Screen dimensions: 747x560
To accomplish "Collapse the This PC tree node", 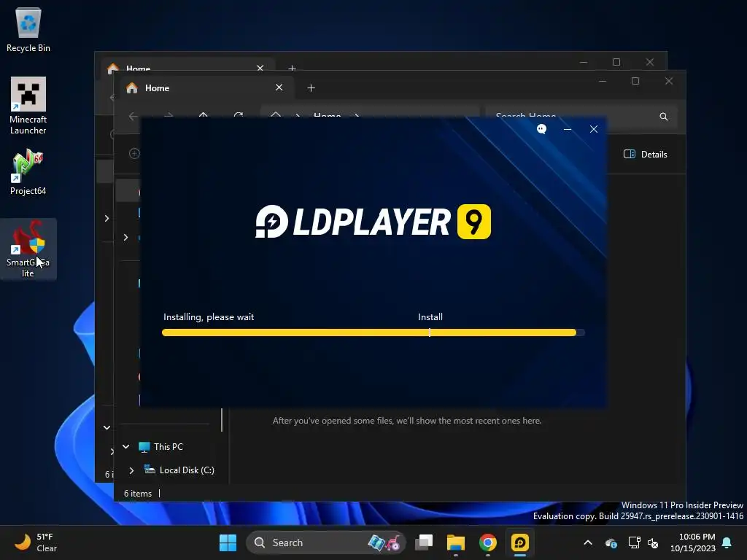I will point(126,447).
